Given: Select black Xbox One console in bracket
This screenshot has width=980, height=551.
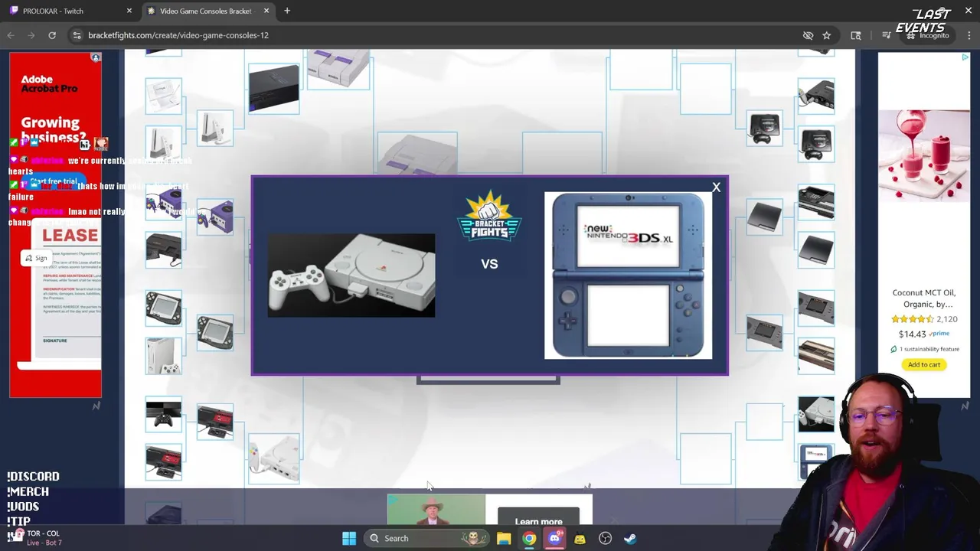Looking at the screenshot, I should tap(164, 414).
